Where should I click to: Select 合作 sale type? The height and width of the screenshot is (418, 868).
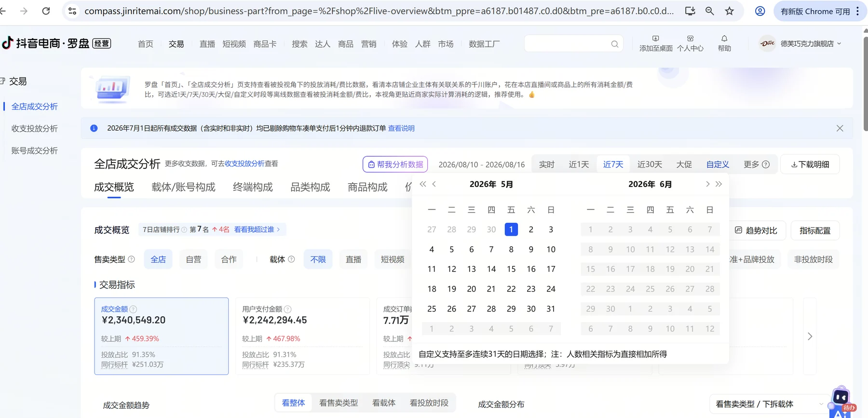coord(229,259)
